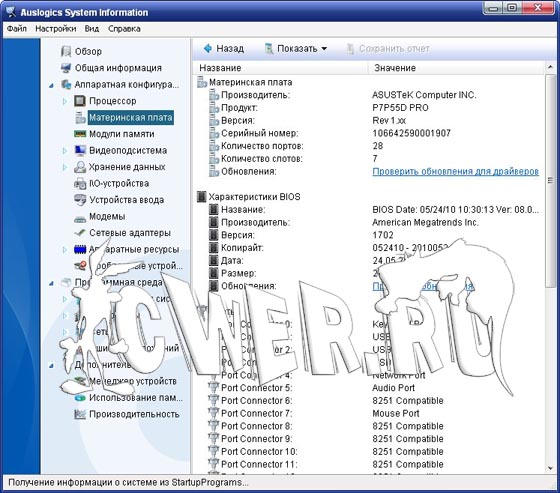Screen dimensions: 560x493
Task: Select serial number 106642590001907
Action: (411, 133)
